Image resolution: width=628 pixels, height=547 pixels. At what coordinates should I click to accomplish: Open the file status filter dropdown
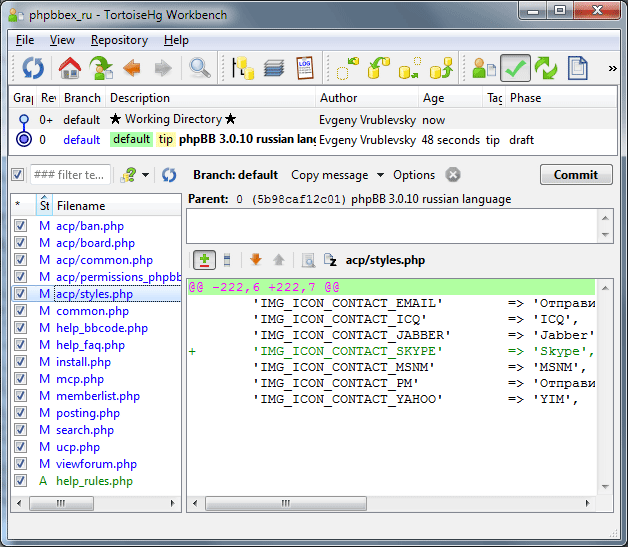click(x=135, y=175)
